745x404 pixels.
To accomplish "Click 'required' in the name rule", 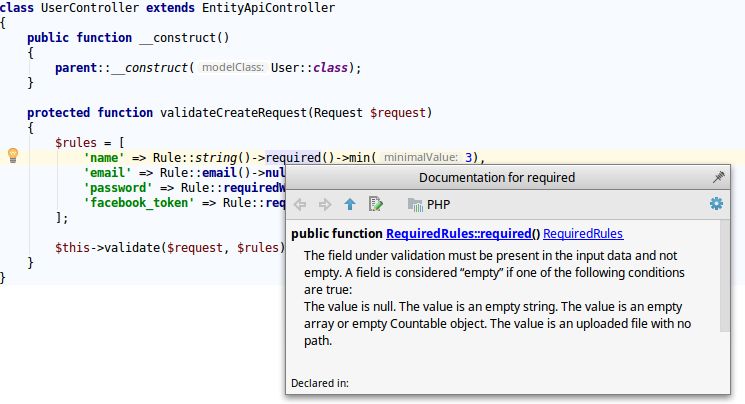I will point(294,157).
